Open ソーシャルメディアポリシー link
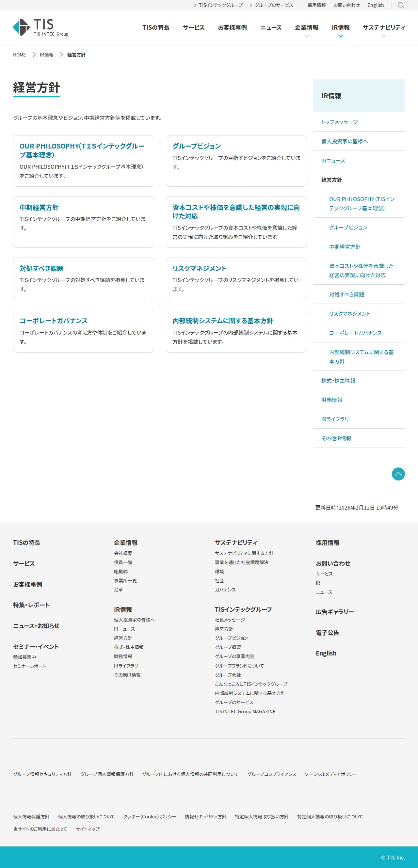 tap(331, 774)
